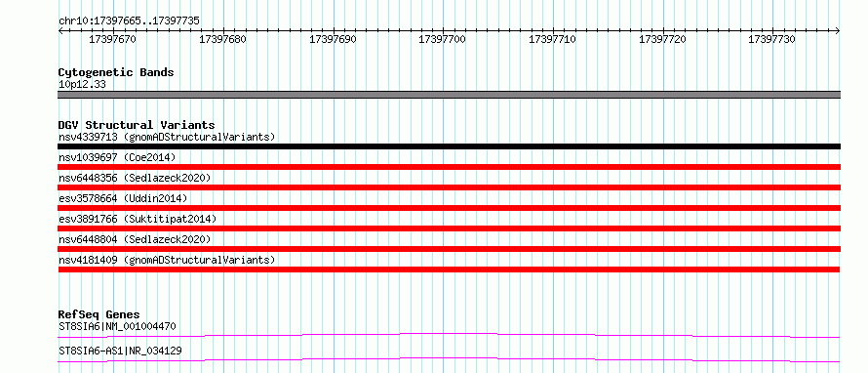The height and width of the screenshot is (373, 868).
Task: Select ruler position 17397730
Action: [771, 40]
